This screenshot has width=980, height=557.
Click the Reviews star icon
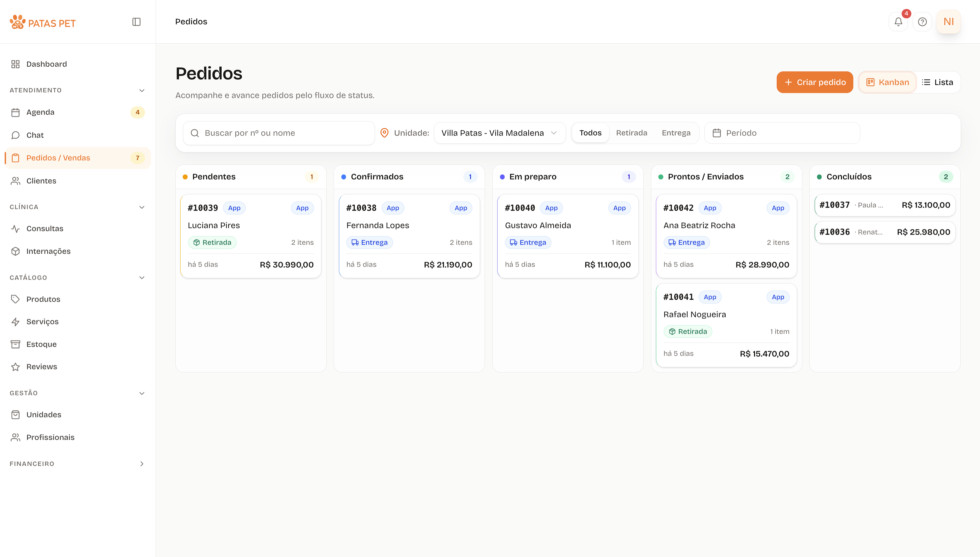[15, 367]
